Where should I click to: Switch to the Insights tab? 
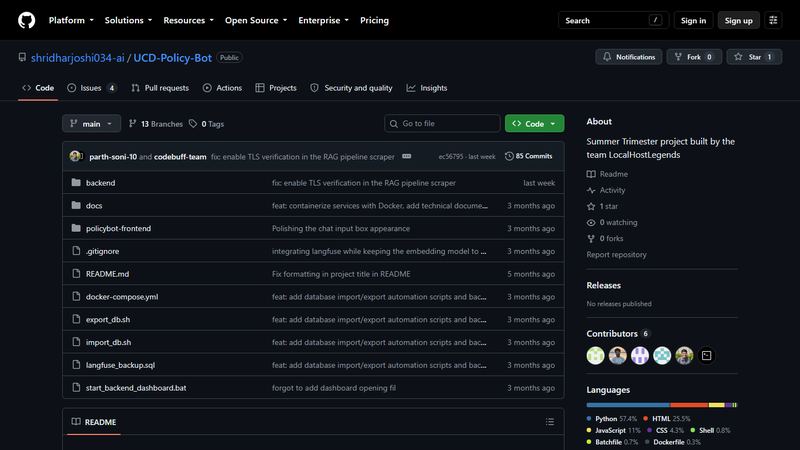pos(427,88)
